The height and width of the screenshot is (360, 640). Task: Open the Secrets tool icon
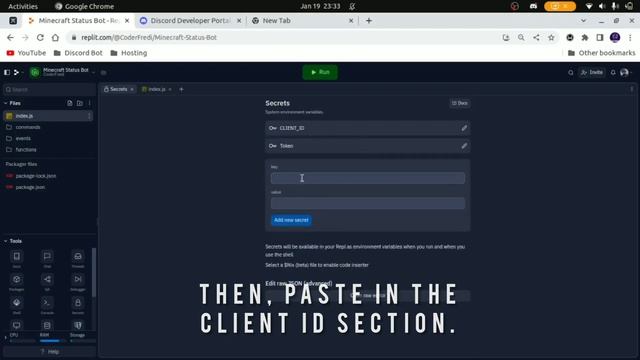point(78,303)
